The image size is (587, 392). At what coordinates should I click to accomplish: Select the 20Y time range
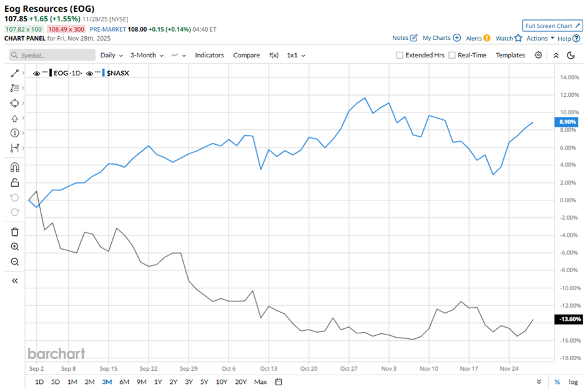[240, 382]
